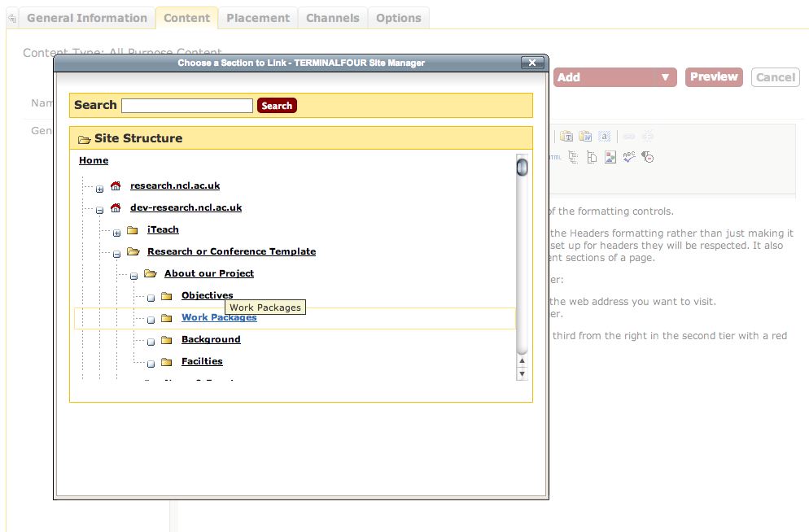809x532 pixels.
Task: Open the Add button dropdown arrow
Action: 665,77
